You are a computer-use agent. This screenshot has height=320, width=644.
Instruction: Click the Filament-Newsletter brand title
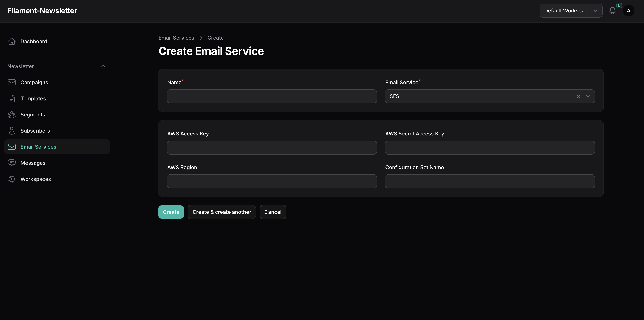tap(42, 11)
